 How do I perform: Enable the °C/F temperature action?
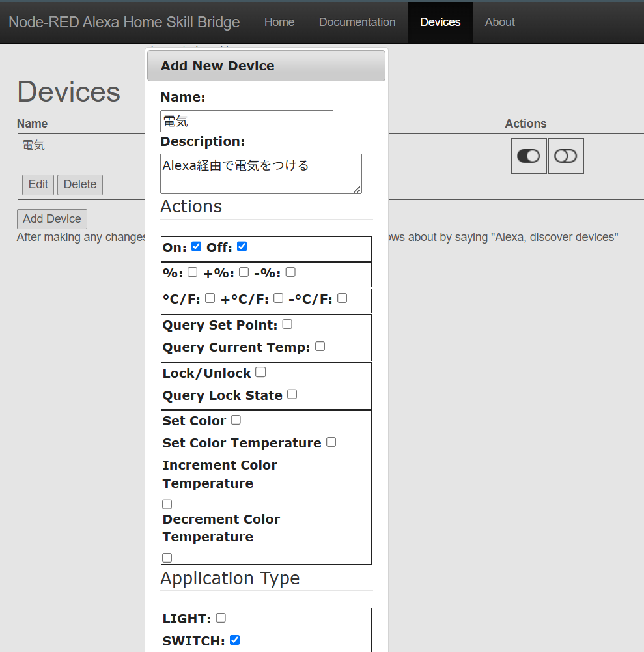coord(210,297)
